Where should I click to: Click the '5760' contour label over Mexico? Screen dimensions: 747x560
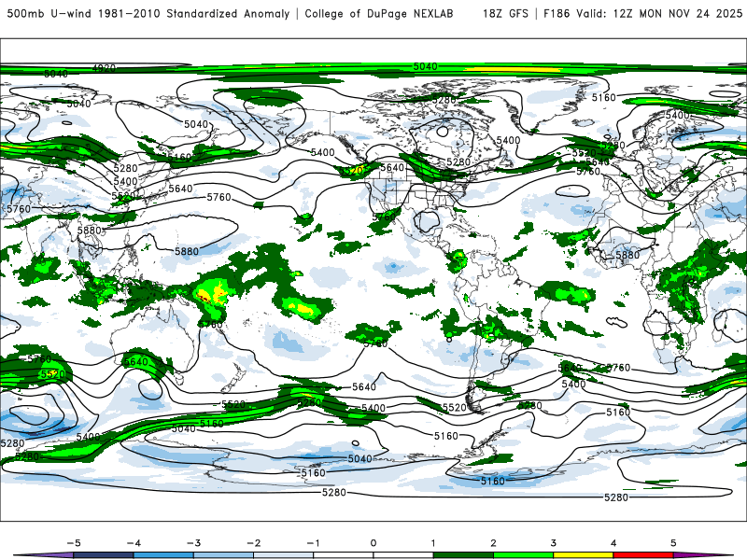tap(384, 217)
